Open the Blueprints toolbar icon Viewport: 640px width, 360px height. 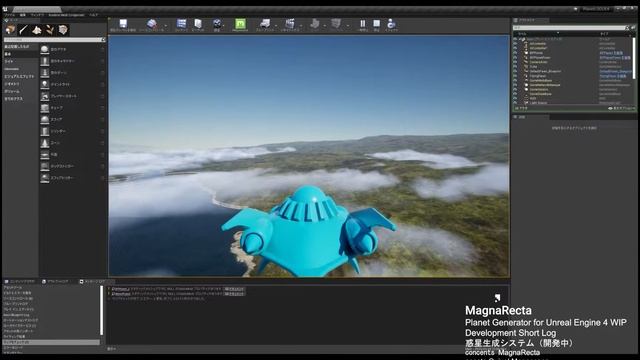(265, 23)
